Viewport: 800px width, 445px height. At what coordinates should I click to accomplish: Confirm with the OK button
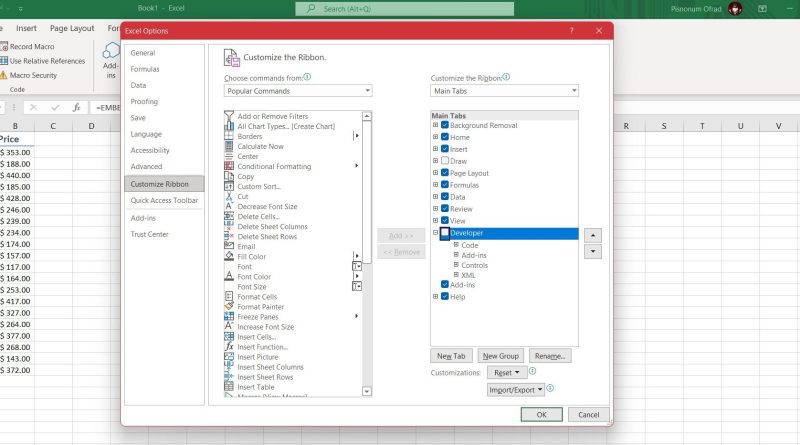541,414
